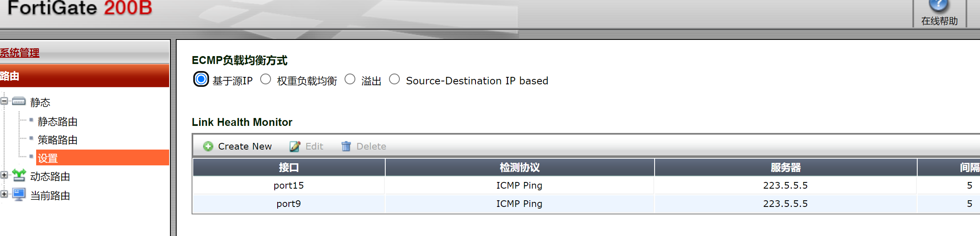The height and width of the screenshot is (236, 980).
Task: Open the 系统管理 menu section
Action: click(20, 53)
